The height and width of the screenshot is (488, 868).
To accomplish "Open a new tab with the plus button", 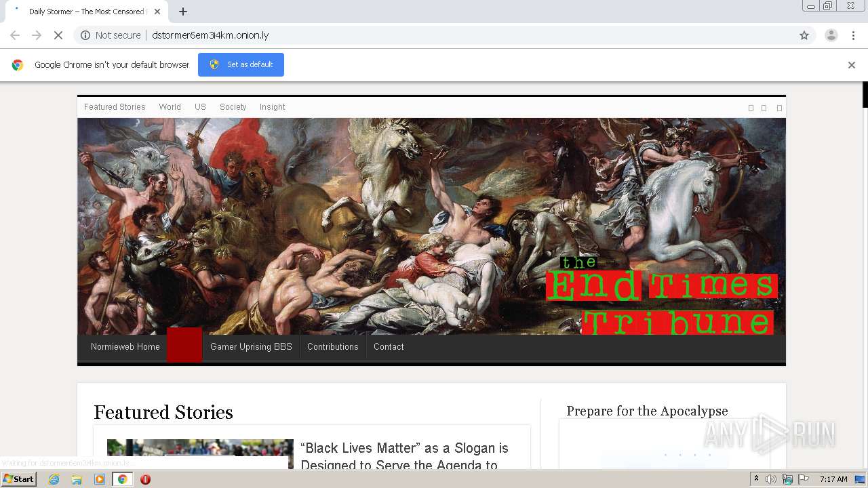I will [183, 12].
